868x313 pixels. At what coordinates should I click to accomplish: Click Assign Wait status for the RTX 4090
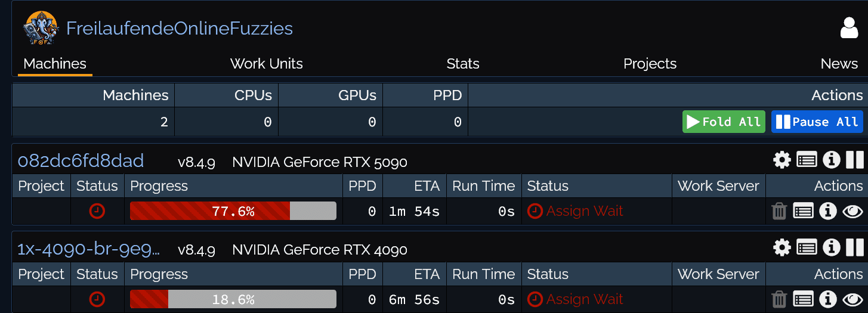pyautogui.click(x=575, y=299)
